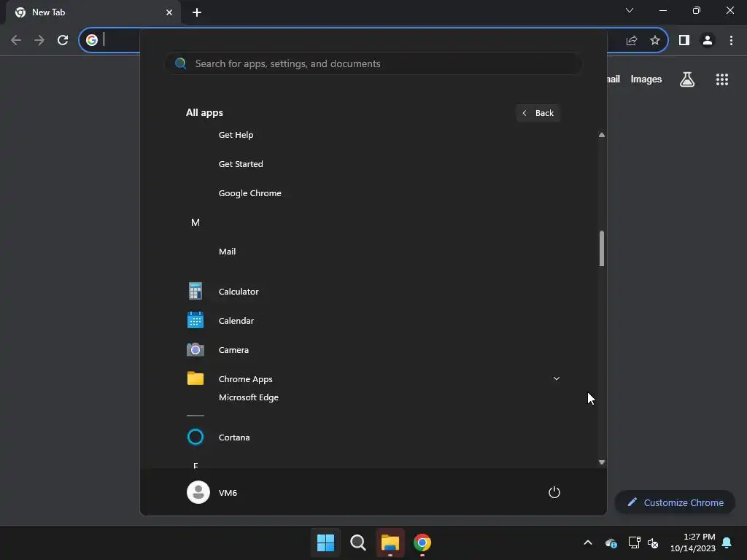
Task: Click the Google icon in address bar
Action: (x=92, y=40)
